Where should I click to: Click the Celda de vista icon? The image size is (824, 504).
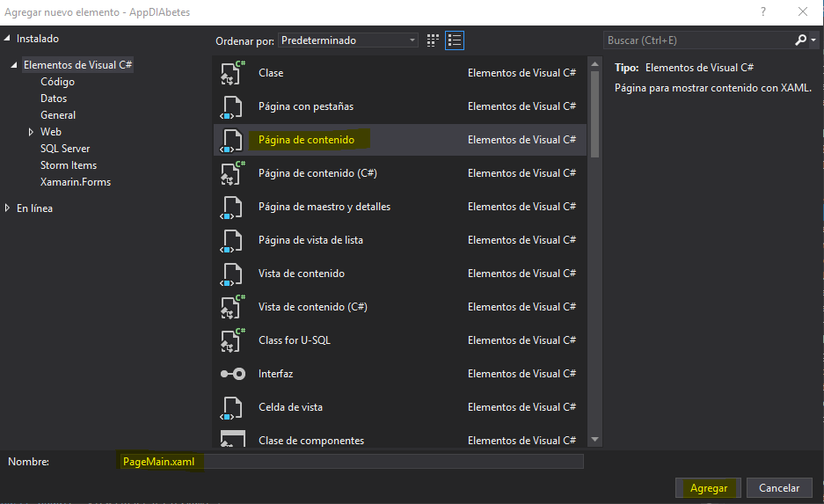click(231, 408)
